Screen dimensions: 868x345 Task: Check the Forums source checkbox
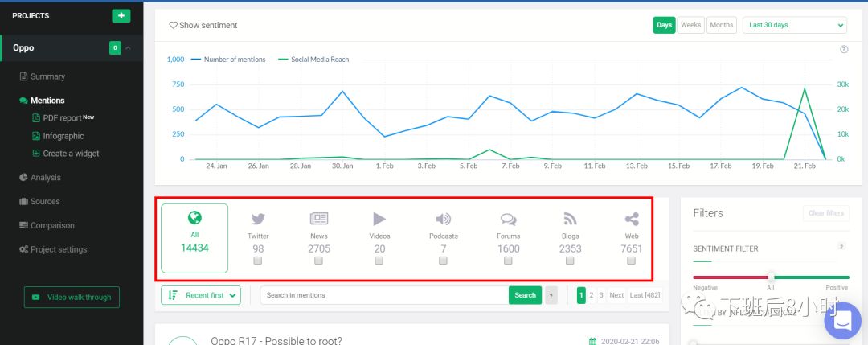point(508,261)
